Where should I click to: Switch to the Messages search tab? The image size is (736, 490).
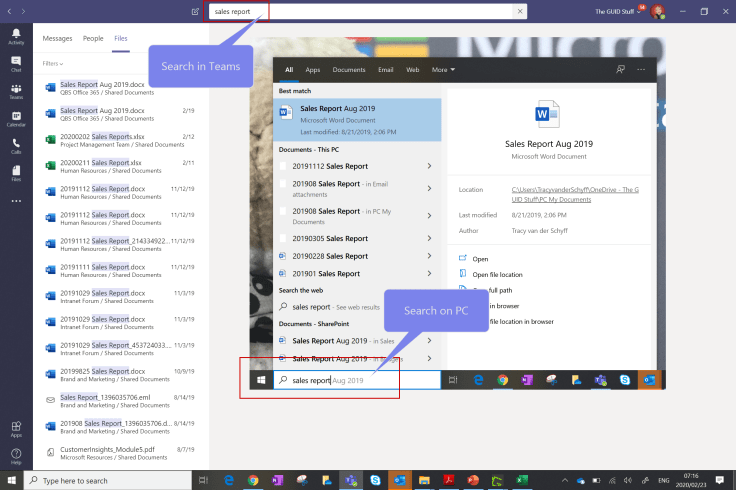tap(57, 38)
